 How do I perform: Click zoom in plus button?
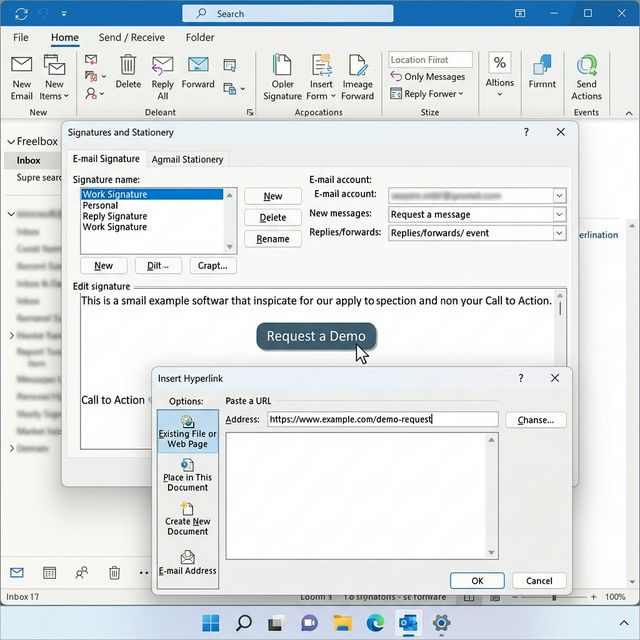[593, 597]
